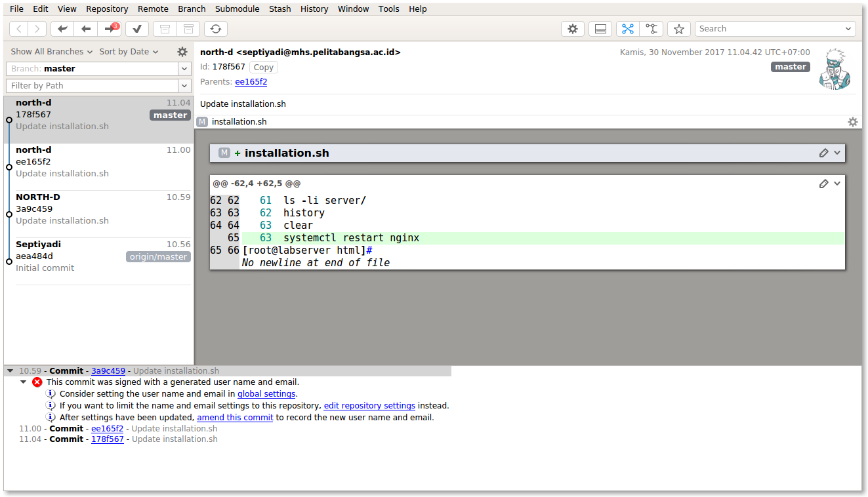Screen dimensions: 868x497
Task: Pull changes with the left arrow toolbar icon
Action: pyautogui.click(x=86, y=28)
